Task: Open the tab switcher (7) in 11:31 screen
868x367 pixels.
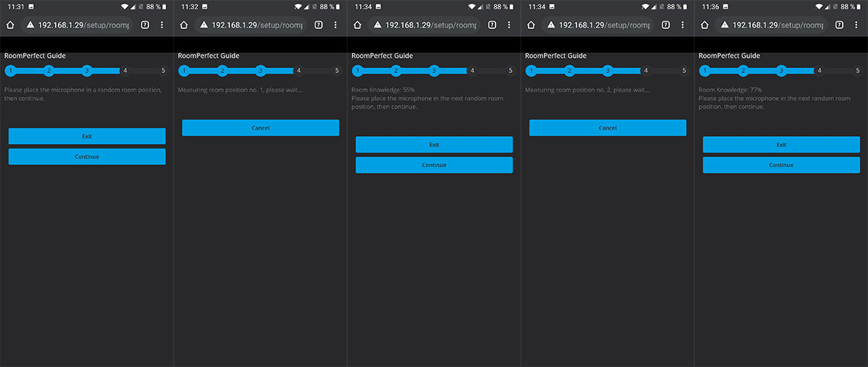Action: point(145,25)
